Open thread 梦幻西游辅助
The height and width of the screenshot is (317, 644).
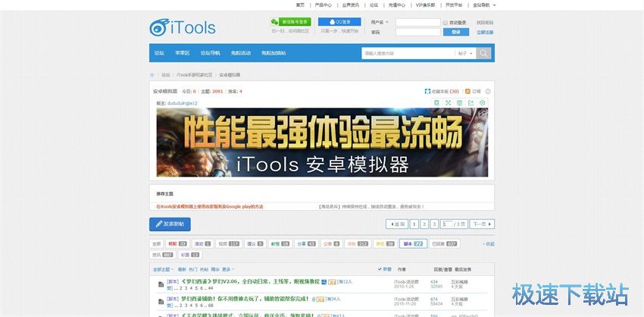point(245,300)
